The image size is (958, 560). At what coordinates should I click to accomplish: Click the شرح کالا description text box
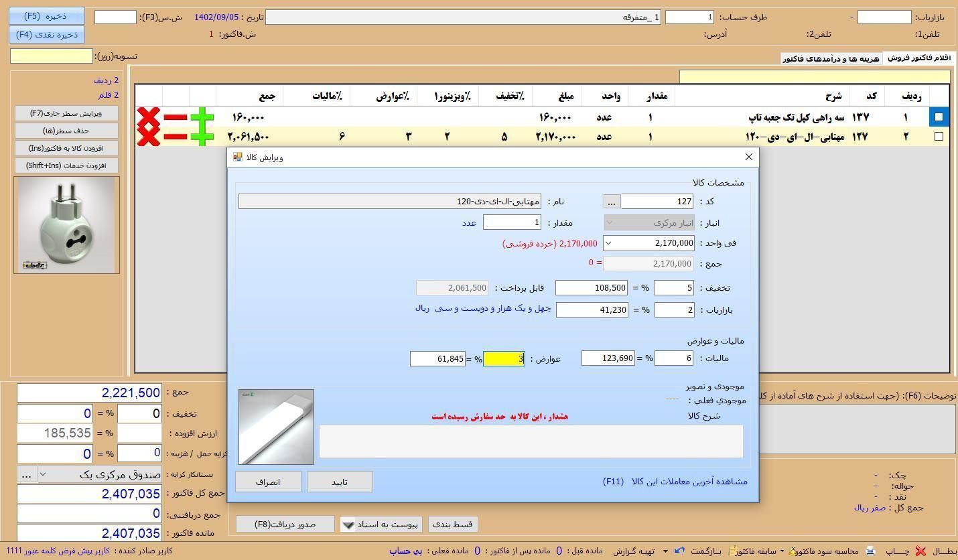(x=531, y=441)
